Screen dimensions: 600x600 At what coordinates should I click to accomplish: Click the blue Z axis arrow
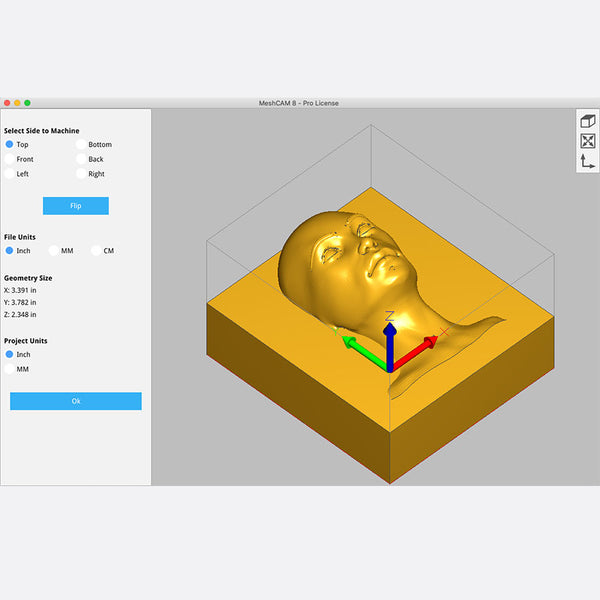click(x=390, y=346)
